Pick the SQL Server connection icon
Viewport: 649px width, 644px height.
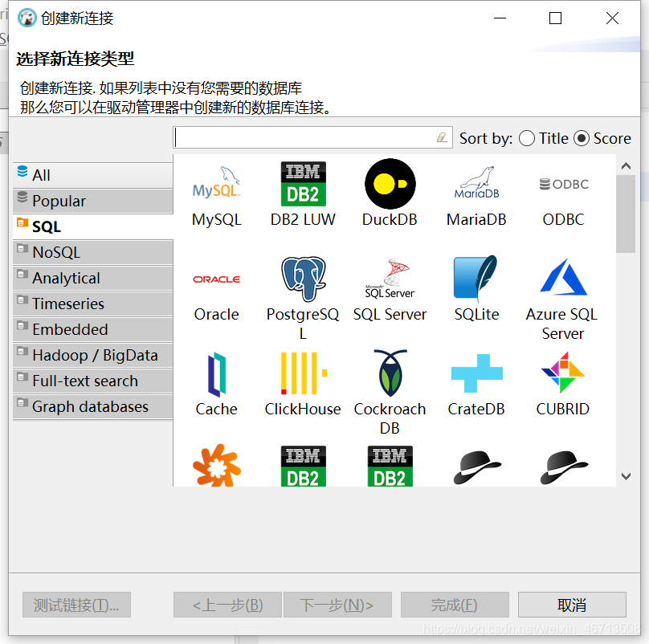[390, 279]
